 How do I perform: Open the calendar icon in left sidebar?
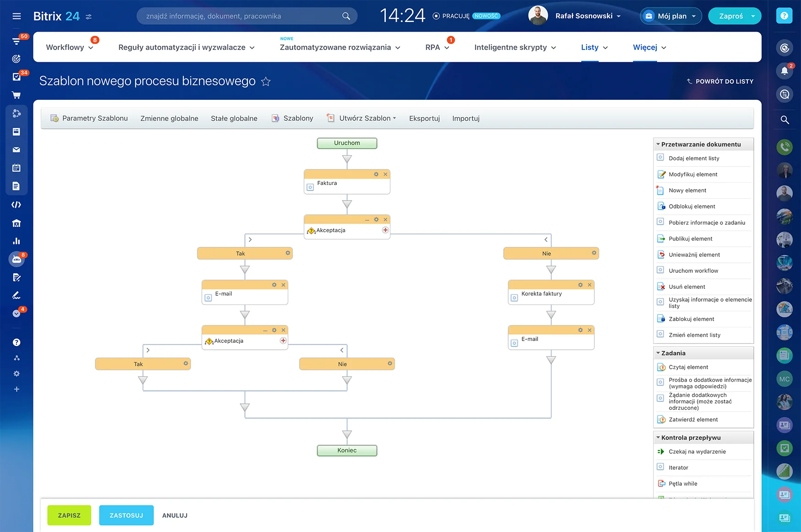click(16, 168)
